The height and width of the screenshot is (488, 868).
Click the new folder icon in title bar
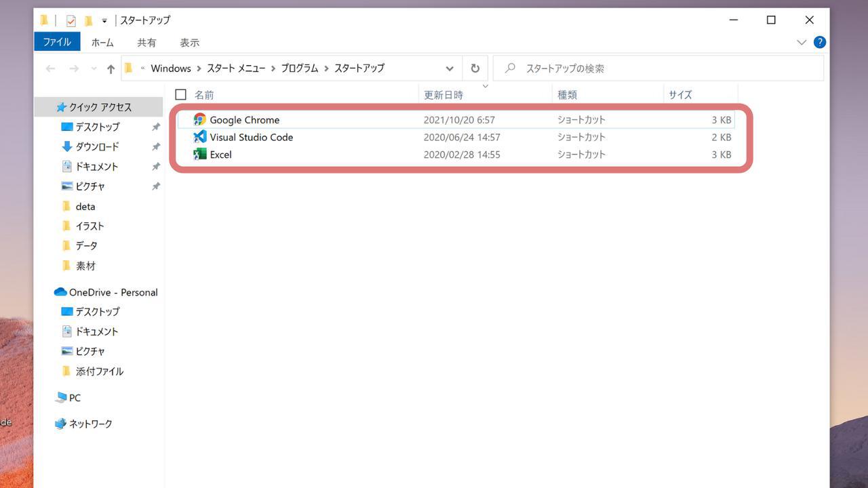pyautogui.click(x=88, y=20)
